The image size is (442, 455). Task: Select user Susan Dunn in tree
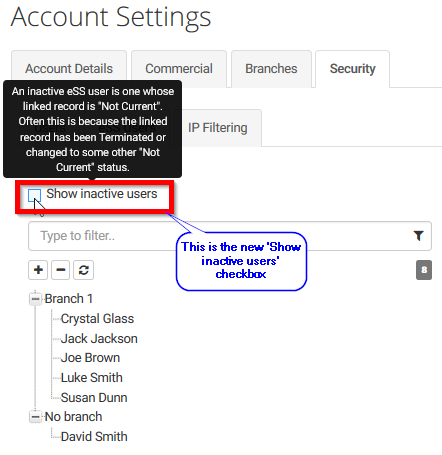click(x=94, y=398)
